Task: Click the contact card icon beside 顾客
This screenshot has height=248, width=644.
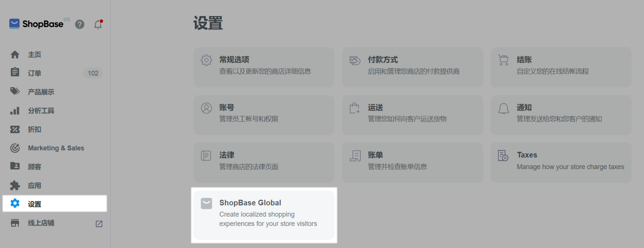Action: 15,166
